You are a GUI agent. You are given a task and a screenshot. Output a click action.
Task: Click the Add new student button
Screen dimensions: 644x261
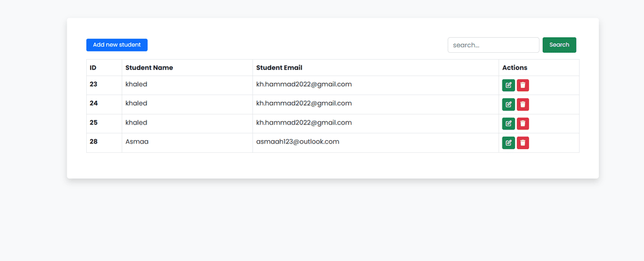pos(116,45)
